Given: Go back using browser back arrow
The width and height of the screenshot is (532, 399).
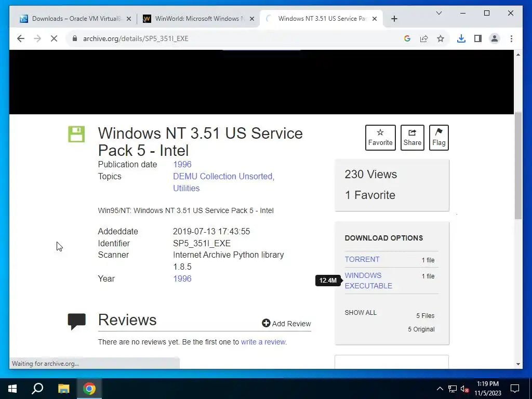Looking at the screenshot, I should (x=21, y=38).
